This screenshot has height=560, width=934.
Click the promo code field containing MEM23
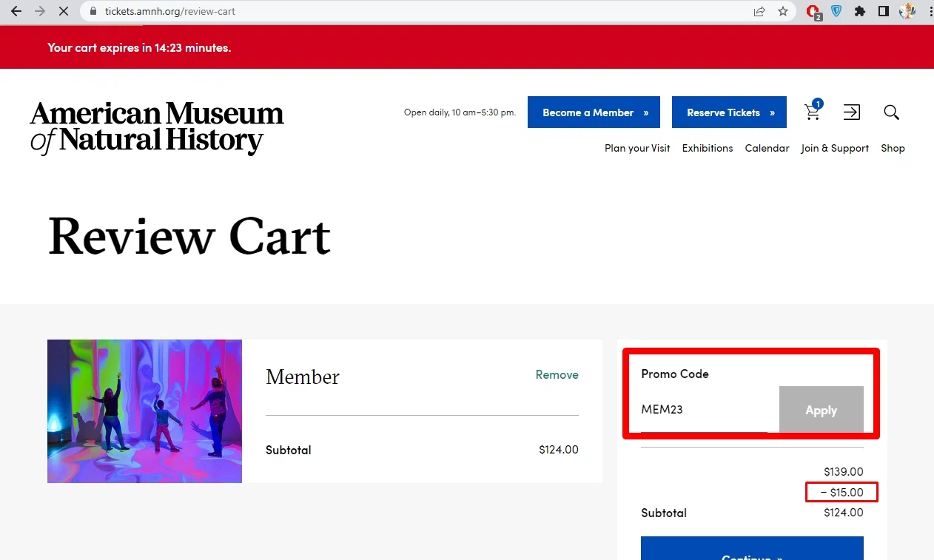tap(704, 410)
